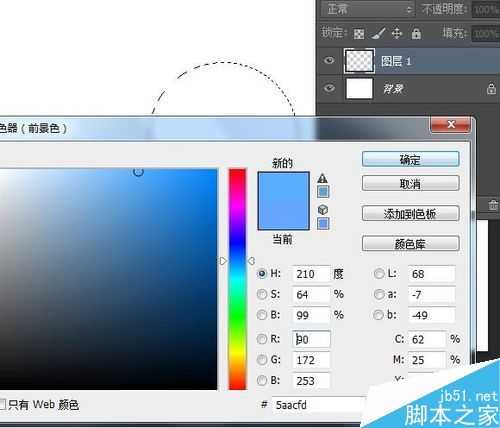Open the layer blend mode dropdown

tap(368, 9)
